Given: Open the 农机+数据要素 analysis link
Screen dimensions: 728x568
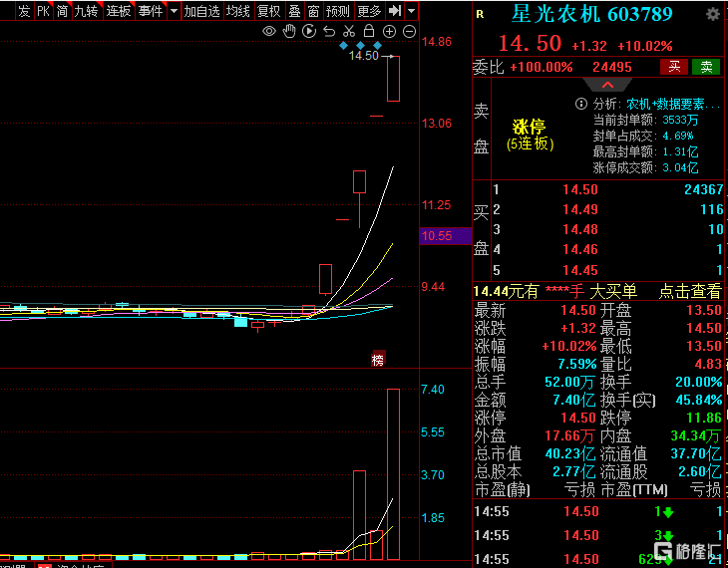Looking at the screenshot, I should [x=673, y=104].
